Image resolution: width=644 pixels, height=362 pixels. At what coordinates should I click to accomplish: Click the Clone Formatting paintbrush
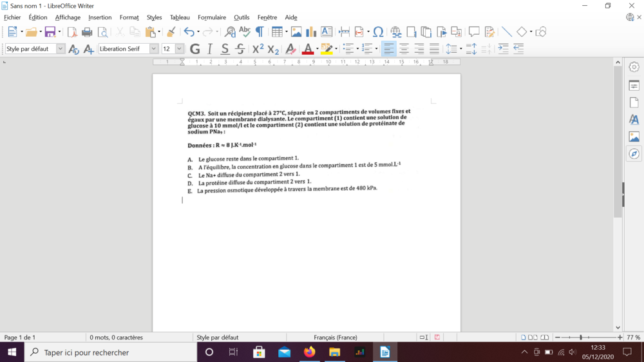[x=171, y=32]
